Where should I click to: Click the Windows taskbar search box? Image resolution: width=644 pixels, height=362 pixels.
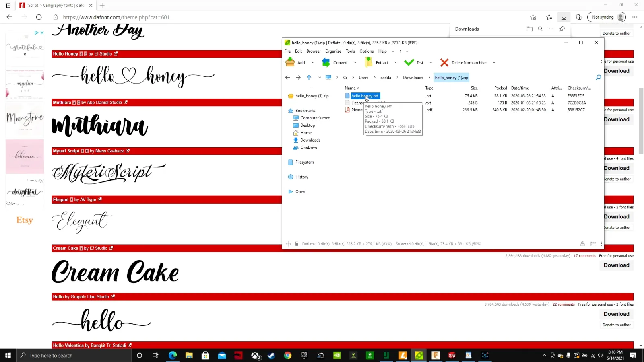74,355
